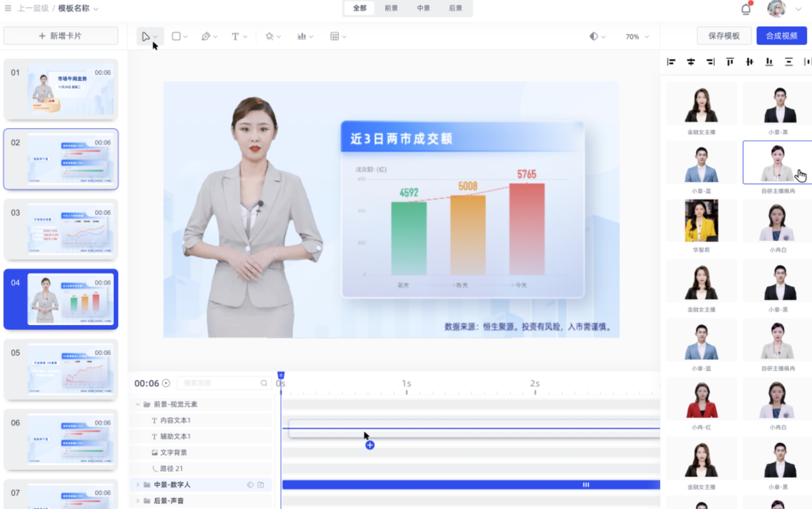Screen dimensions: 812x509
Task: Align selected objects to right edge
Action: pyautogui.click(x=710, y=62)
